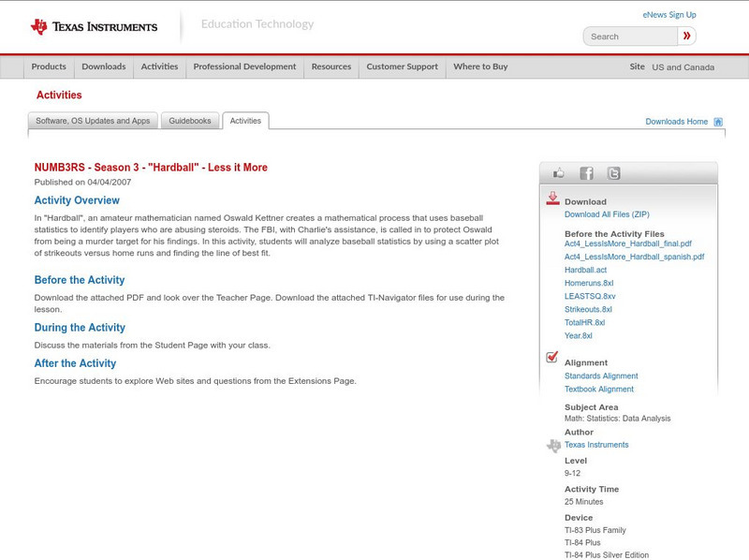The width and height of the screenshot is (749, 560).
Task: Click the NUMB3RS Hardball activity title
Action: click(x=151, y=168)
